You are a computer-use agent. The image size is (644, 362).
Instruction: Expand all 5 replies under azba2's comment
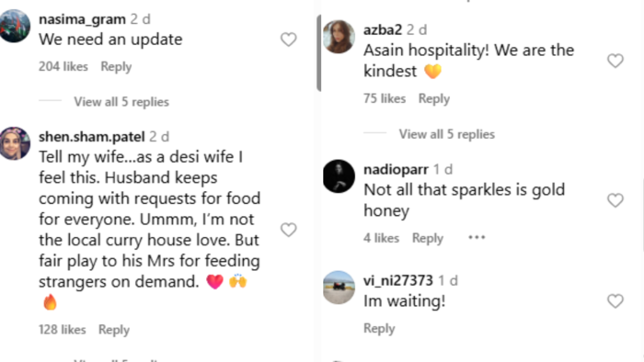click(447, 134)
